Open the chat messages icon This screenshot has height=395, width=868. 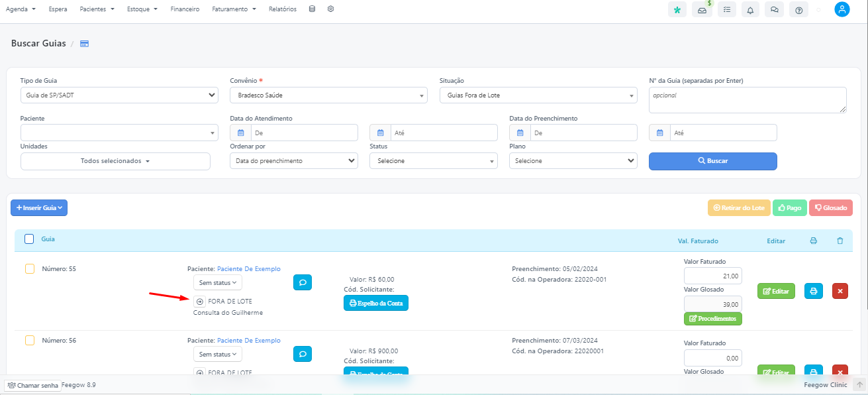775,10
